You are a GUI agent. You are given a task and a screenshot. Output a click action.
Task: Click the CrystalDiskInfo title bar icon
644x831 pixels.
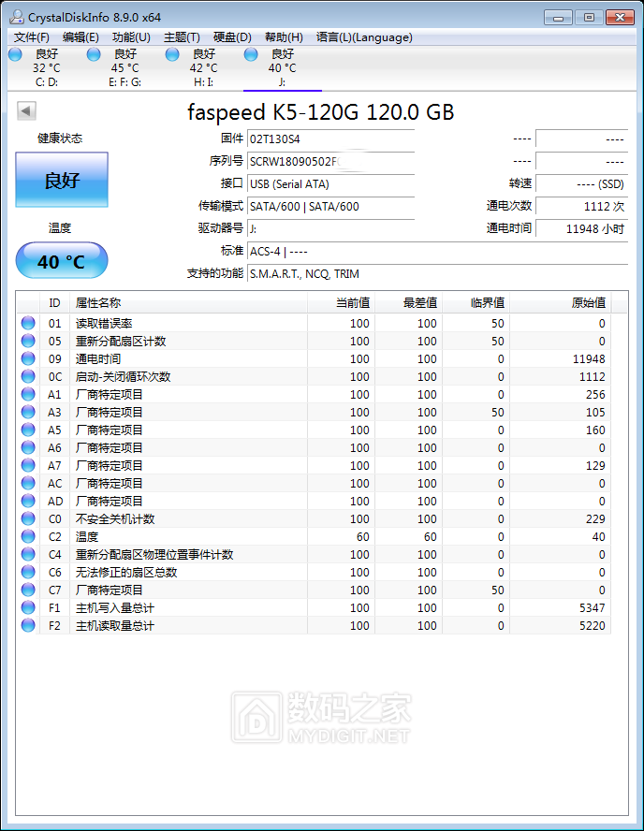pyautogui.click(x=17, y=17)
